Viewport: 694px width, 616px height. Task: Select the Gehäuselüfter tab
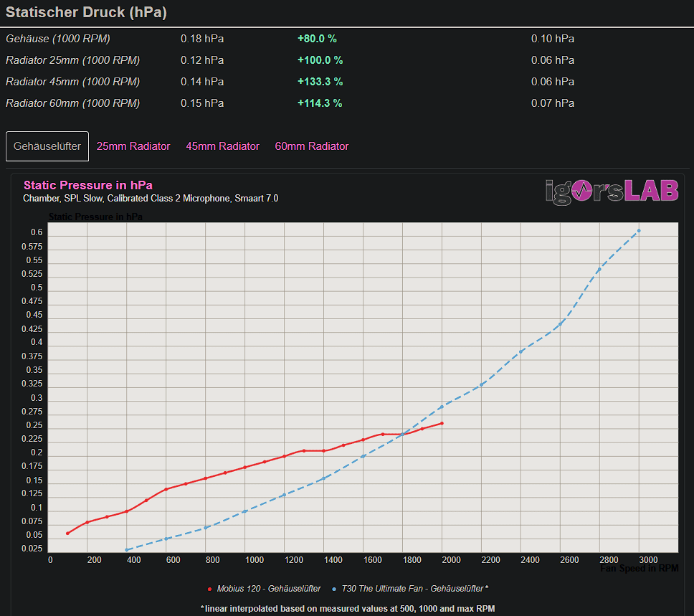point(47,146)
